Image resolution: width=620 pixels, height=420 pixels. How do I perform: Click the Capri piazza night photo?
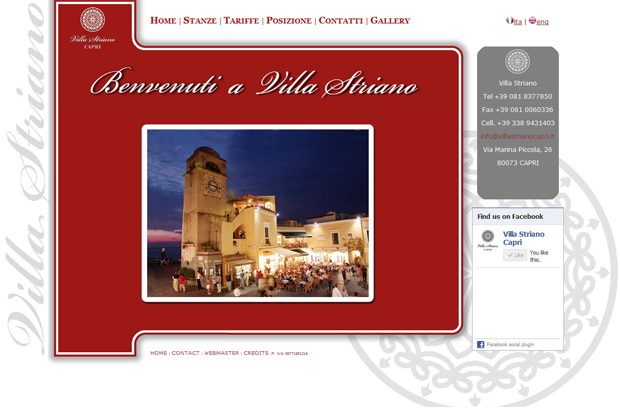258,213
